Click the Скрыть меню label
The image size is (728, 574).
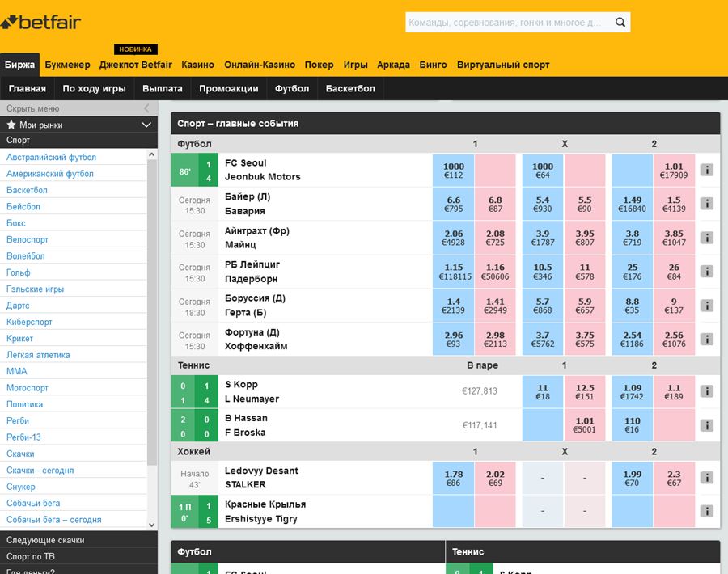[x=33, y=108]
